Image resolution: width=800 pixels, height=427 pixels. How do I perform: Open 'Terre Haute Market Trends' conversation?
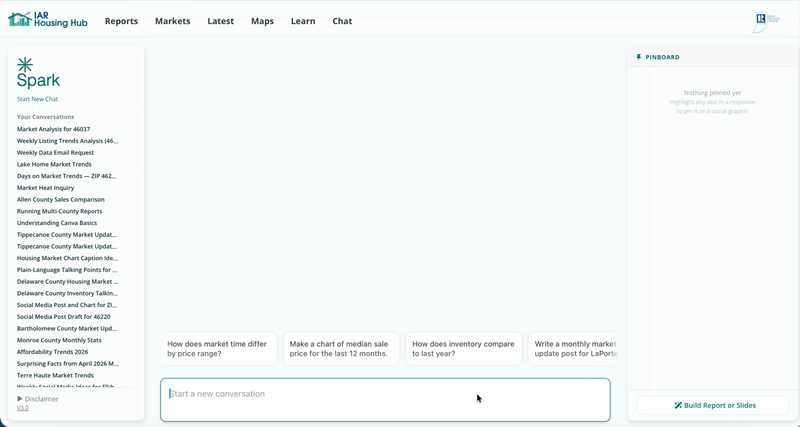(x=55, y=375)
